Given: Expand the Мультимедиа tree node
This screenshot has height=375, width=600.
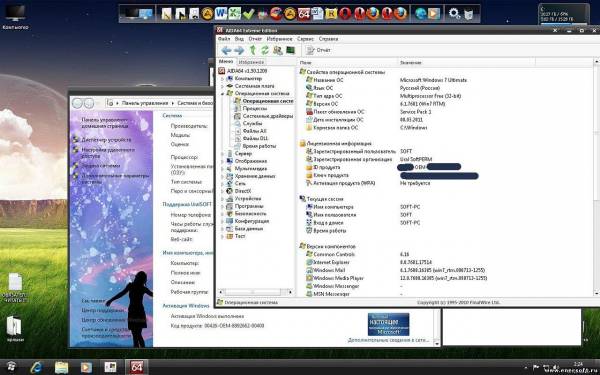Looking at the screenshot, I should 222,168.
